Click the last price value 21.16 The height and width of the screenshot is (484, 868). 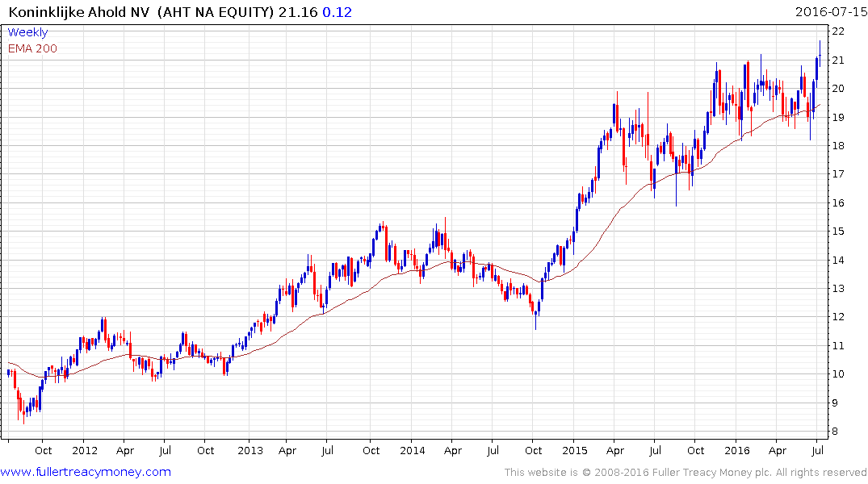298,12
